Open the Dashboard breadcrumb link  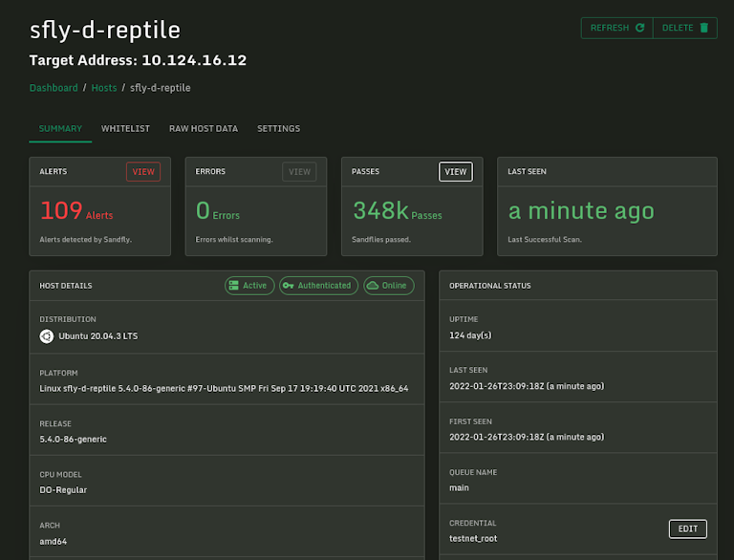click(54, 88)
